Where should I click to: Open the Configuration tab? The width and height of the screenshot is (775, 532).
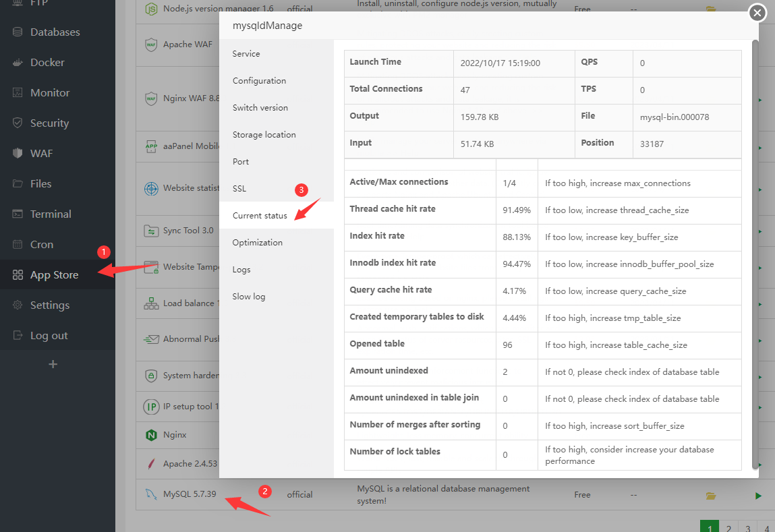(x=259, y=81)
